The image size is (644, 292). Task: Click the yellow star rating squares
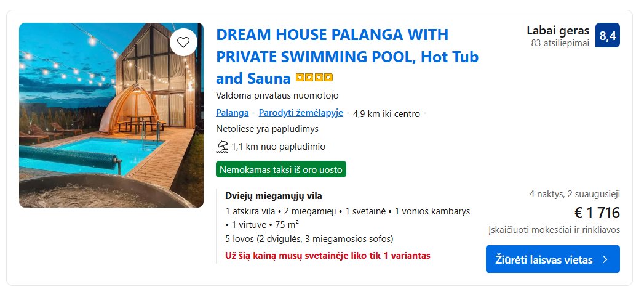(x=314, y=78)
